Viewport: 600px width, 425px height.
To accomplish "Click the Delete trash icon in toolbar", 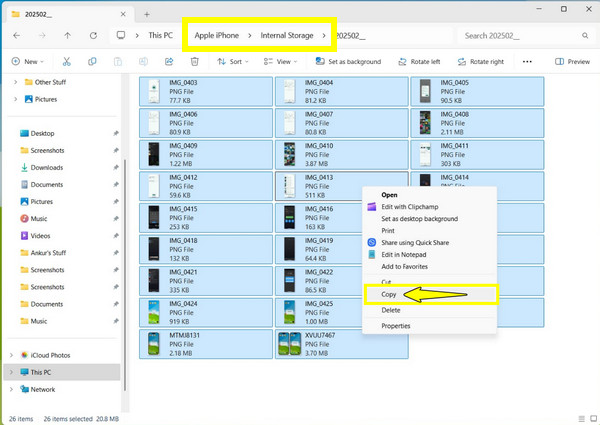I will coord(193,61).
